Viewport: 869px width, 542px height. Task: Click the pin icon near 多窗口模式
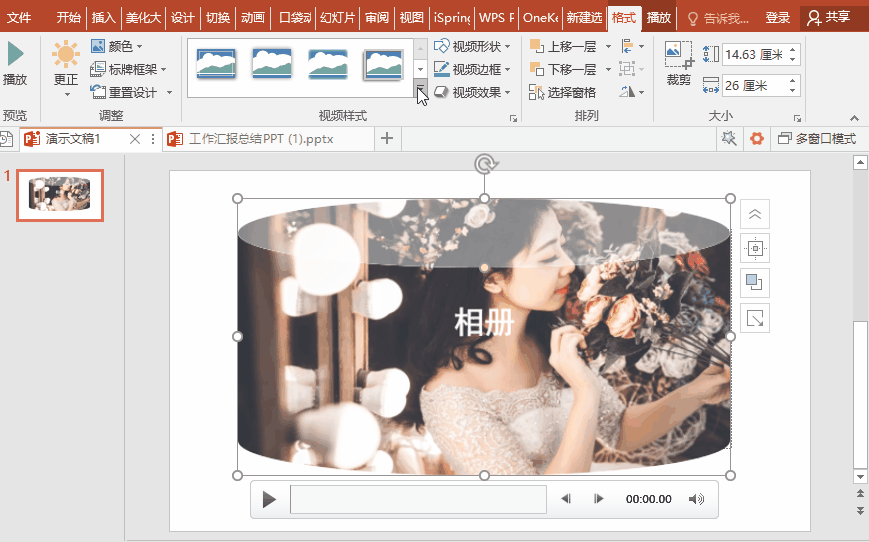pyautogui.click(x=729, y=139)
